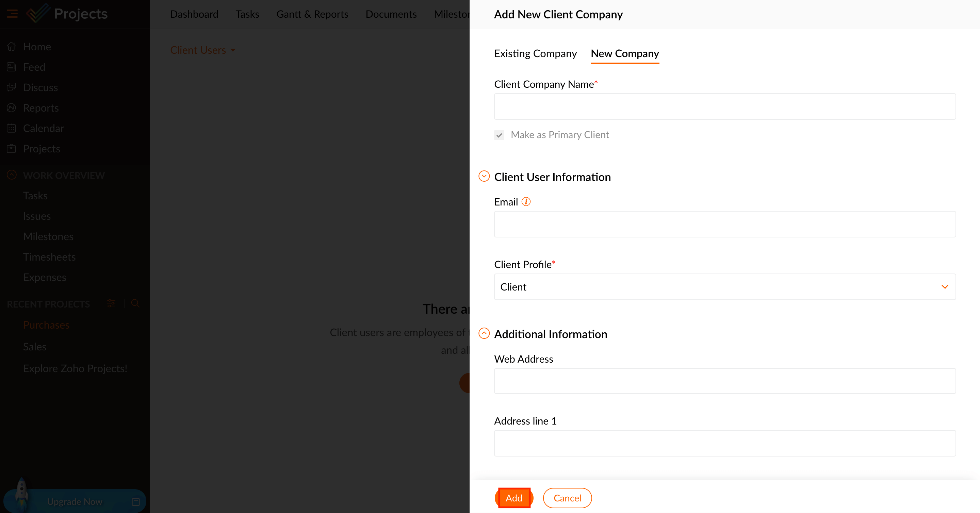Image resolution: width=980 pixels, height=513 pixels.
Task: Click the Client Company Name field
Action: click(724, 106)
